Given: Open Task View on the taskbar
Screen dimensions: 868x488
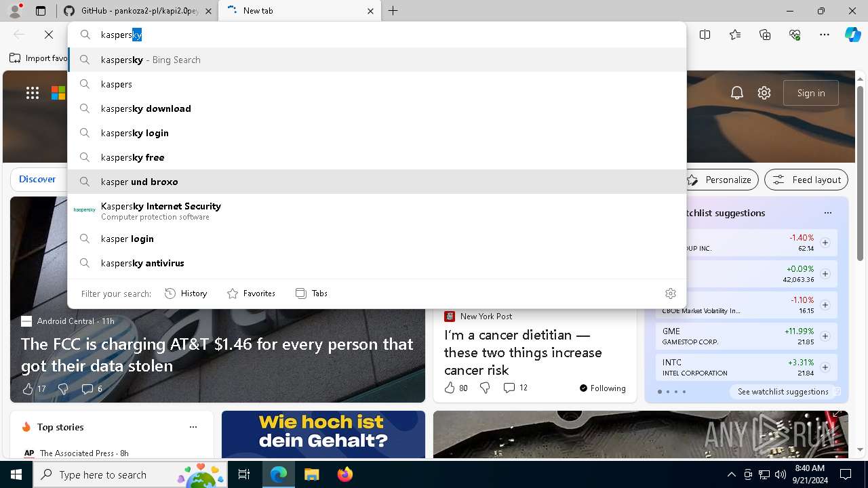Looking at the screenshot, I should (x=245, y=474).
